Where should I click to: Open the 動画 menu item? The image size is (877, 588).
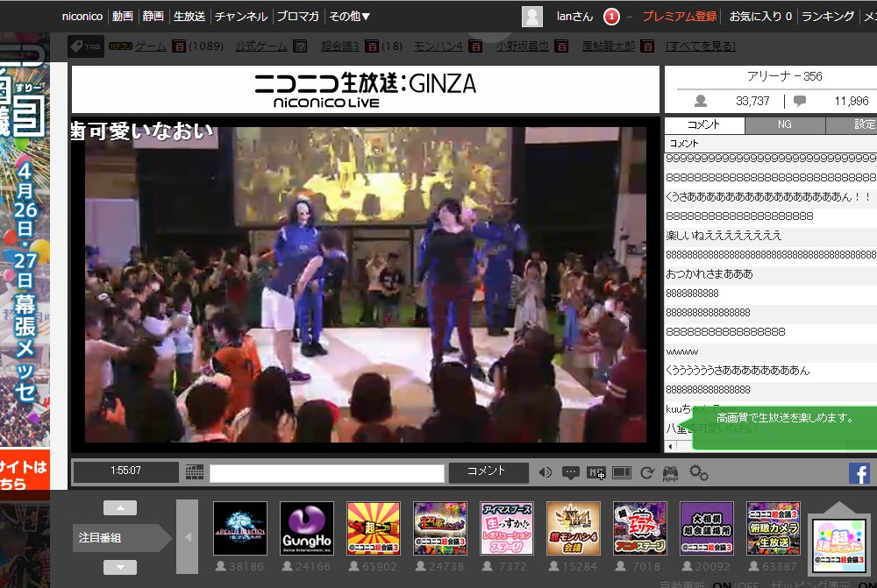point(123,16)
